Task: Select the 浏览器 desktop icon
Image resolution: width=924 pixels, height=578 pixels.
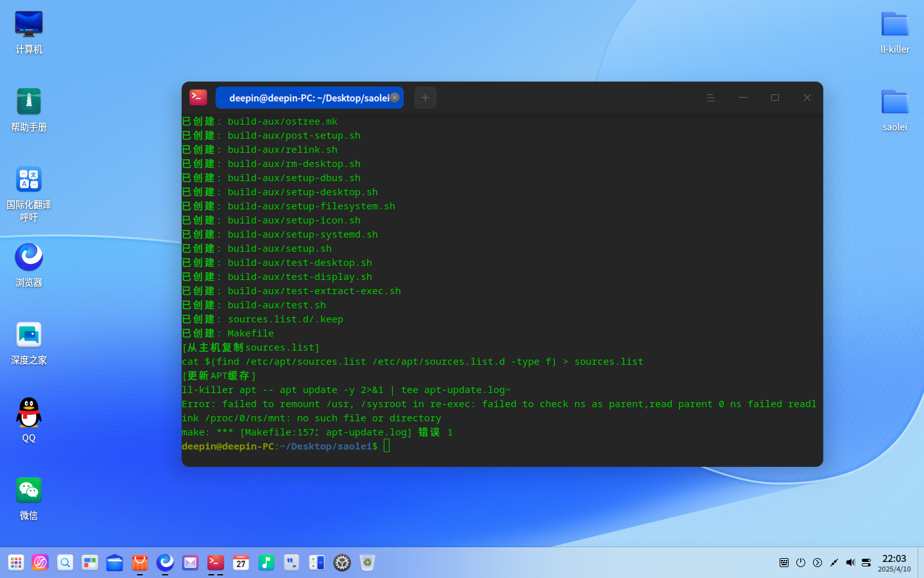Action: [29, 266]
